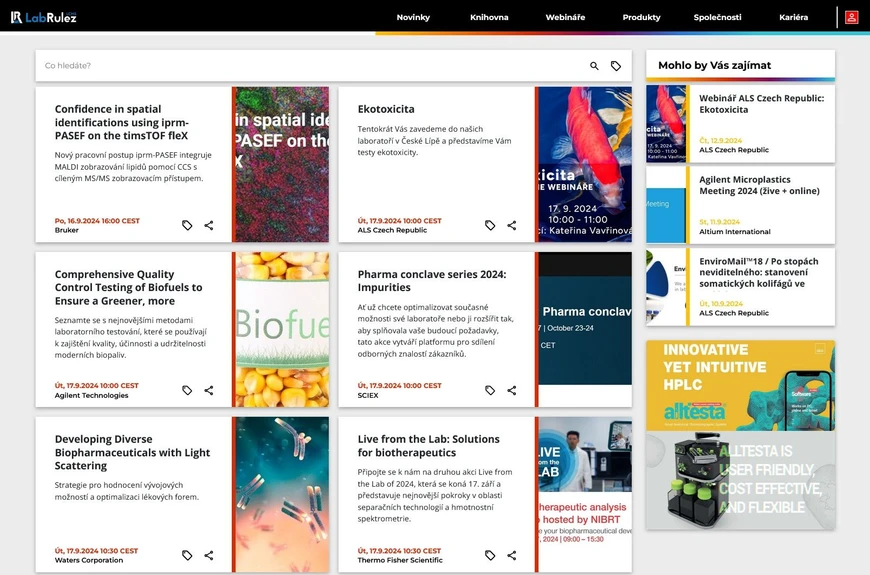
Task: Open the tag filter icon in search bar
Action: pos(616,66)
